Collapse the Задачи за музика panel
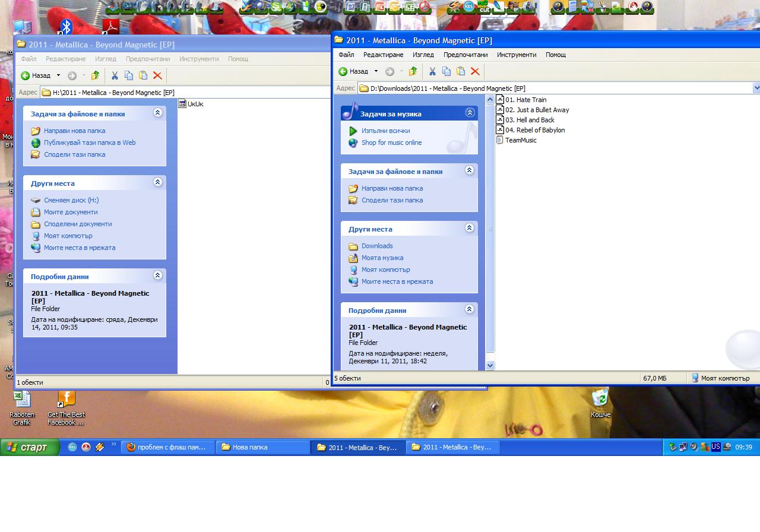 click(470, 113)
